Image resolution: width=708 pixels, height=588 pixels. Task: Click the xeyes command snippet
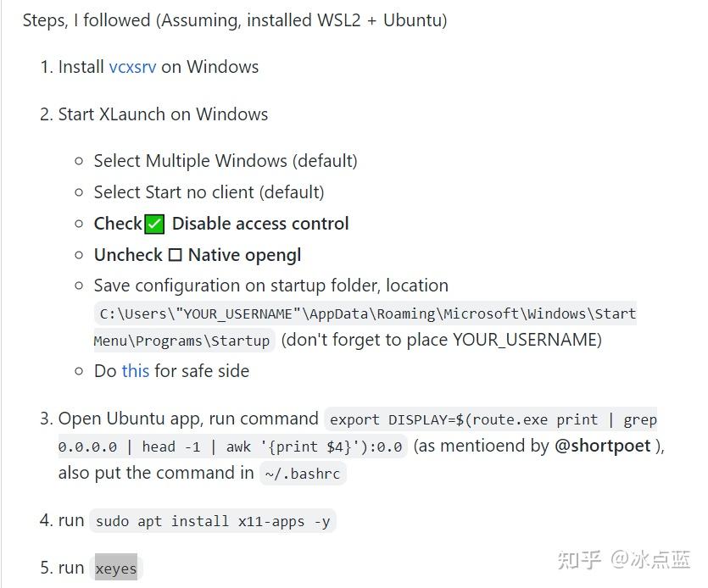pos(115,569)
